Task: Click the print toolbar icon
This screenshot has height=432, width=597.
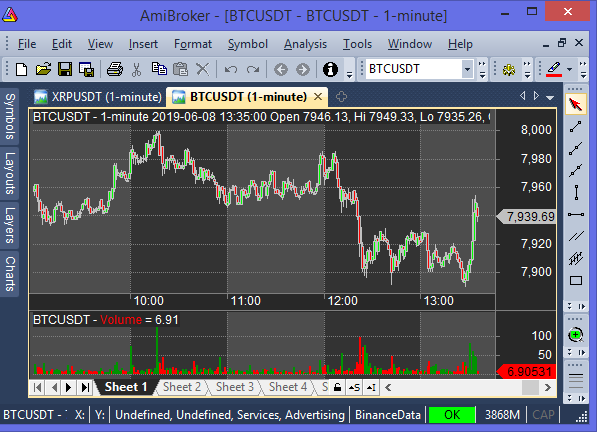Action: (x=115, y=69)
